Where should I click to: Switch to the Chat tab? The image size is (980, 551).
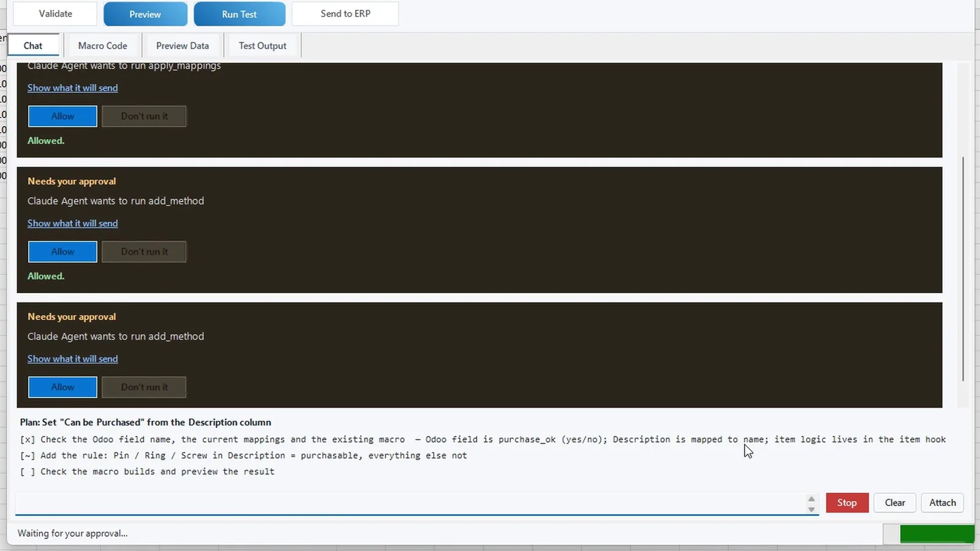click(33, 46)
